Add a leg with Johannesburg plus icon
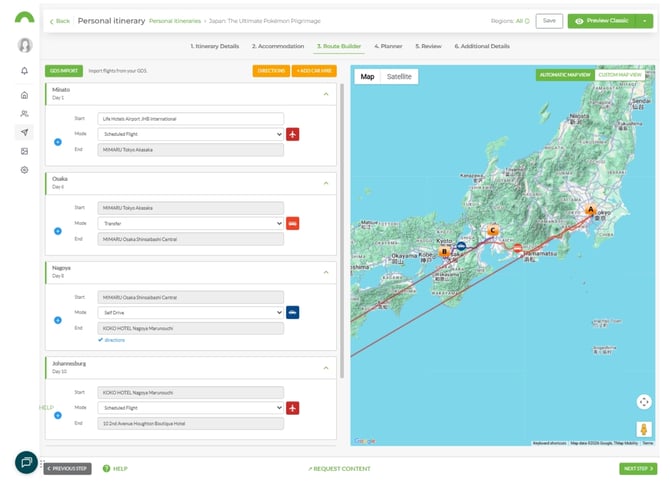Screen dimensions: 670x482 pyautogui.click(x=58, y=415)
